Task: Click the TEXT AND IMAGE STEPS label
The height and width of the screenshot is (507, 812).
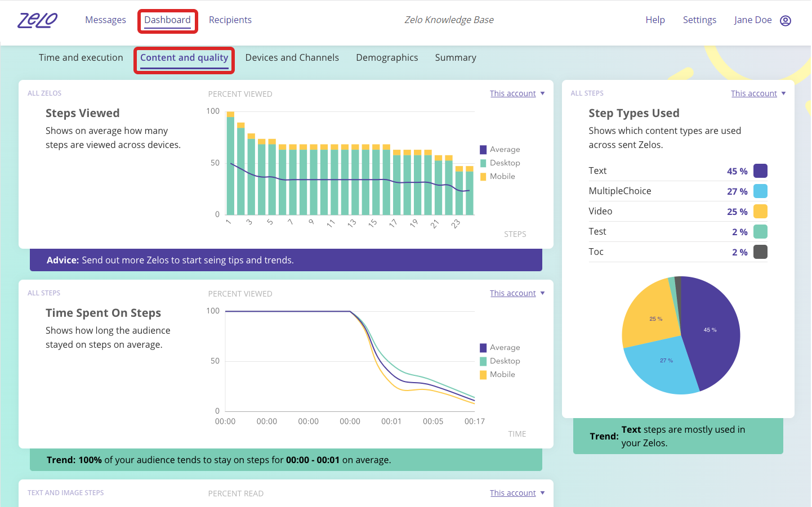Action: coord(66,493)
